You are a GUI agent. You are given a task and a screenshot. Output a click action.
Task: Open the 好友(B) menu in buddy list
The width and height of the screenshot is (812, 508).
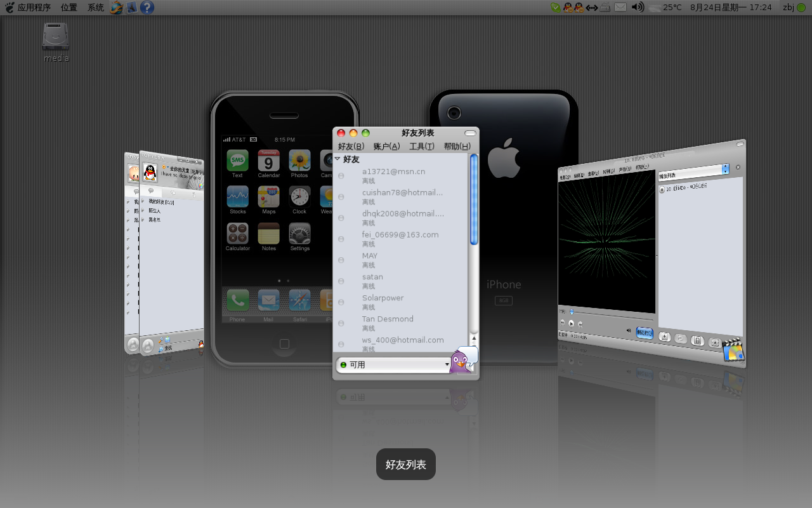[x=351, y=147]
